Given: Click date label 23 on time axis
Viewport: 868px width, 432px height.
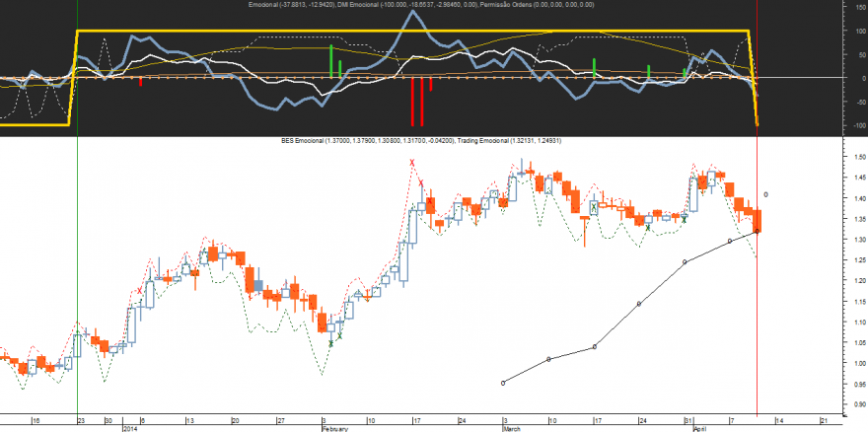Looking at the screenshot, I should point(81,420).
